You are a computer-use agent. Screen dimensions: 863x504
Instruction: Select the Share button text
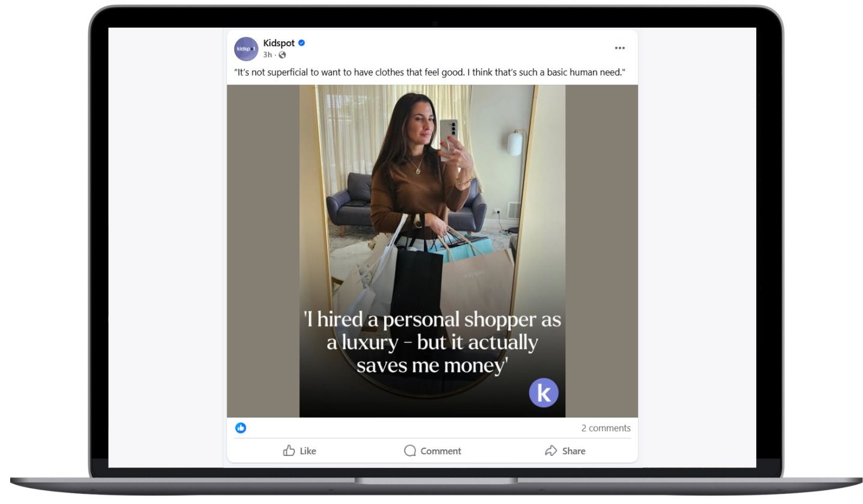click(x=574, y=451)
